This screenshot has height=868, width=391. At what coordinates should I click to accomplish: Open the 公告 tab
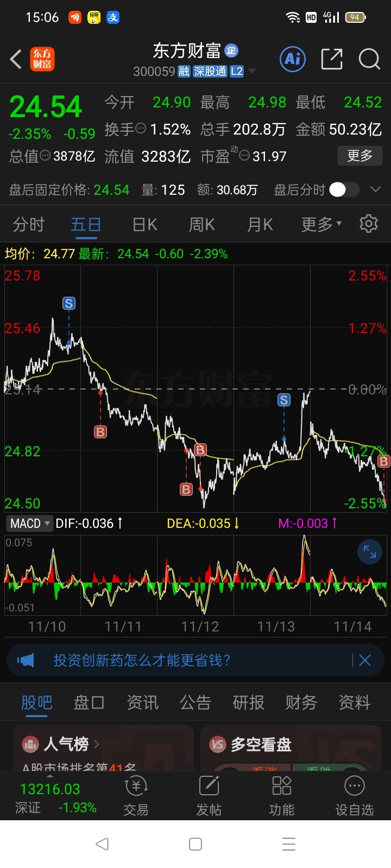[x=195, y=703]
